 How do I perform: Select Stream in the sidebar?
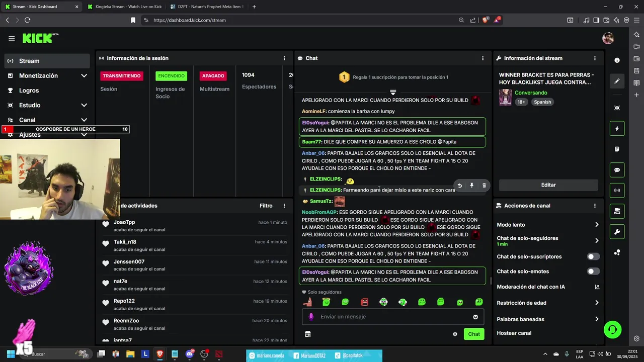[x=47, y=61]
